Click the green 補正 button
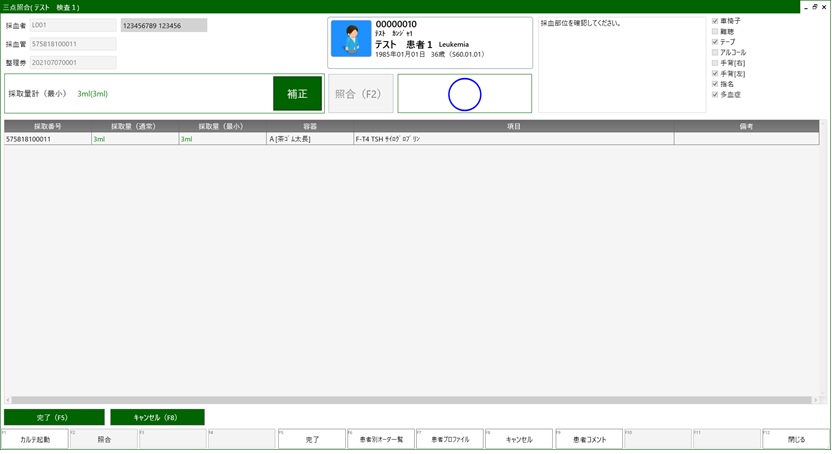Viewport: 832px width, 454px height. point(297,93)
